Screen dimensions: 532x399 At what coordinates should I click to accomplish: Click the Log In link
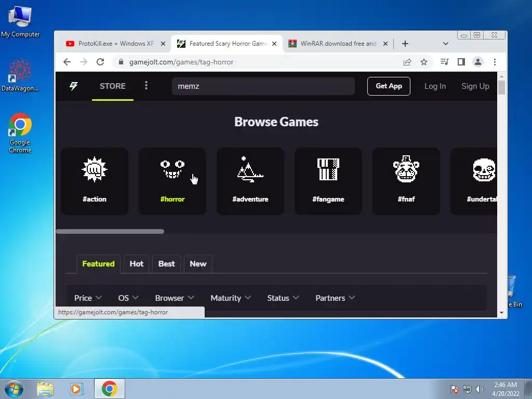(x=435, y=86)
